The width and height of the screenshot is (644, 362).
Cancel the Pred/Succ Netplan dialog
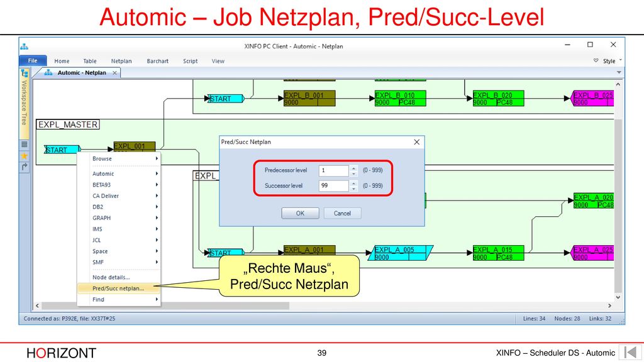point(342,214)
